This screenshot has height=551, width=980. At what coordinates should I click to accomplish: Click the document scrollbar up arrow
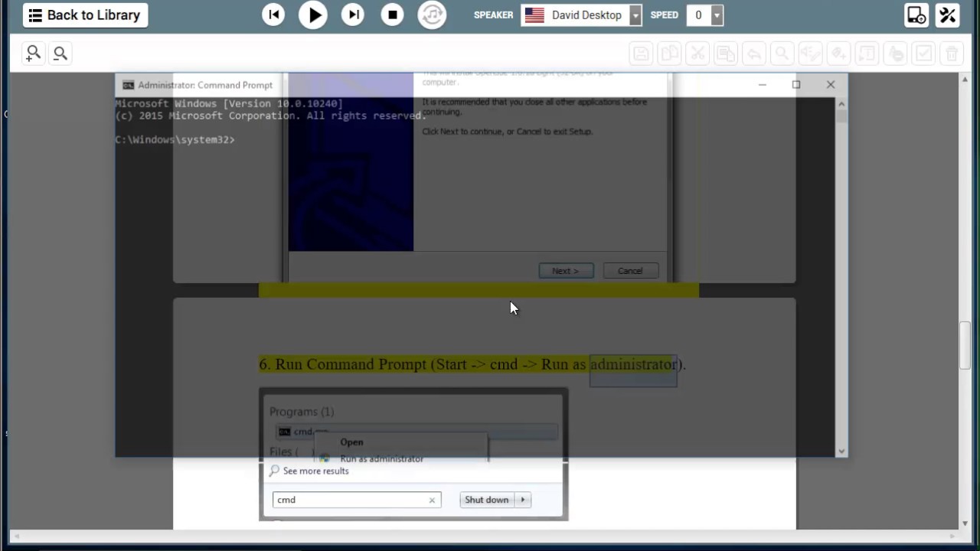965,79
